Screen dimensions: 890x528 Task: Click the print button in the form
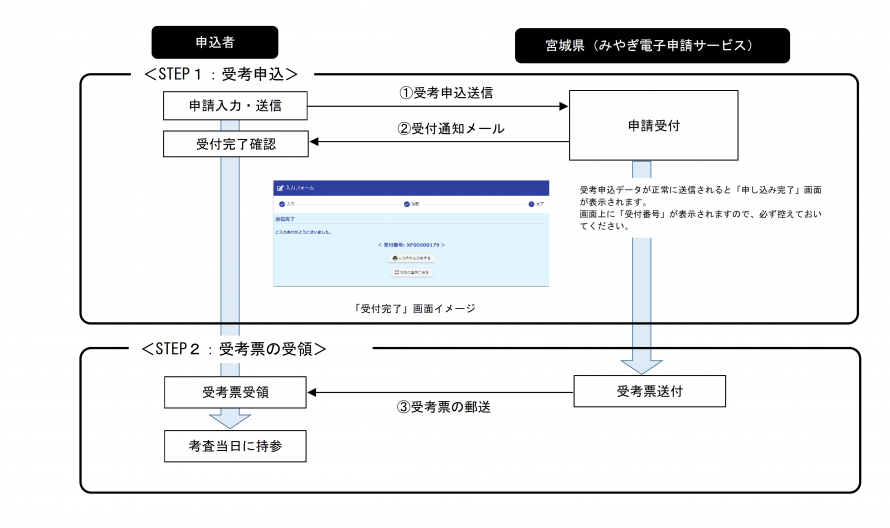pos(411,258)
